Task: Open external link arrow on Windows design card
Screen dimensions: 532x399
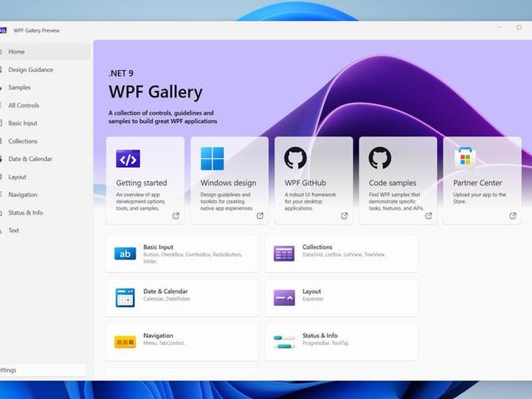Action: (x=260, y=215)
